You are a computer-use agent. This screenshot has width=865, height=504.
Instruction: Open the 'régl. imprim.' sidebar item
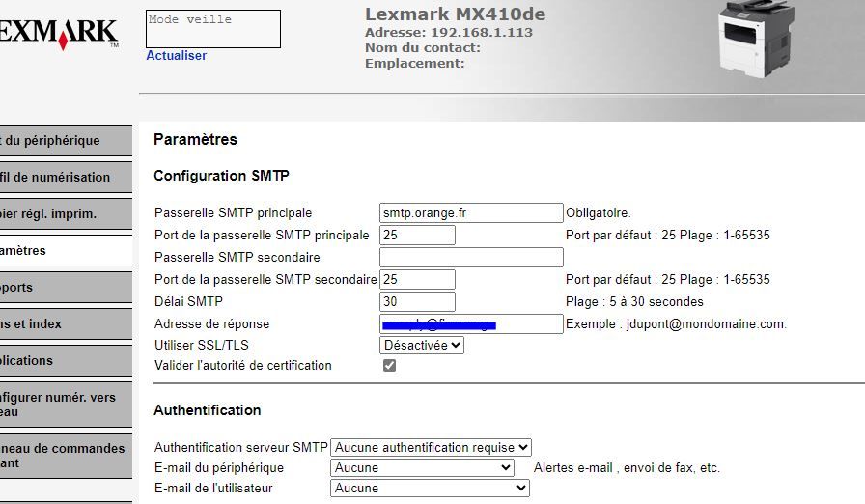pyautogui.click(x=66, y=214)
